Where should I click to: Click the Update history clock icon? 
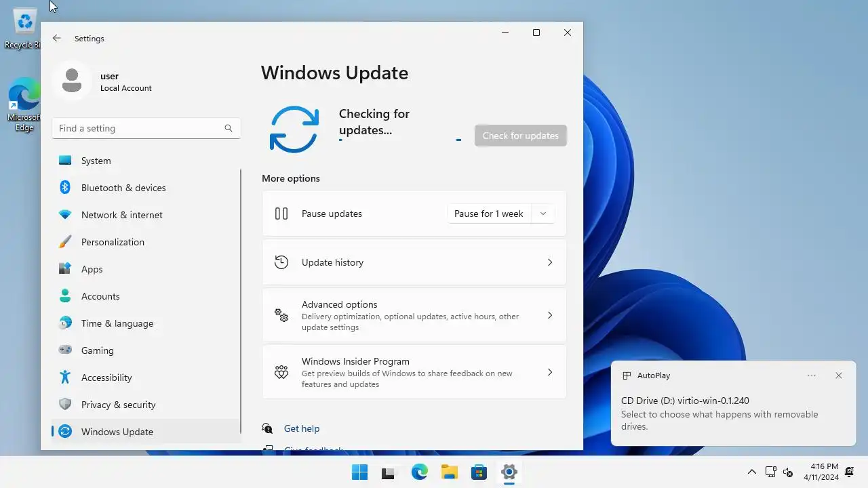pos(281,262)
